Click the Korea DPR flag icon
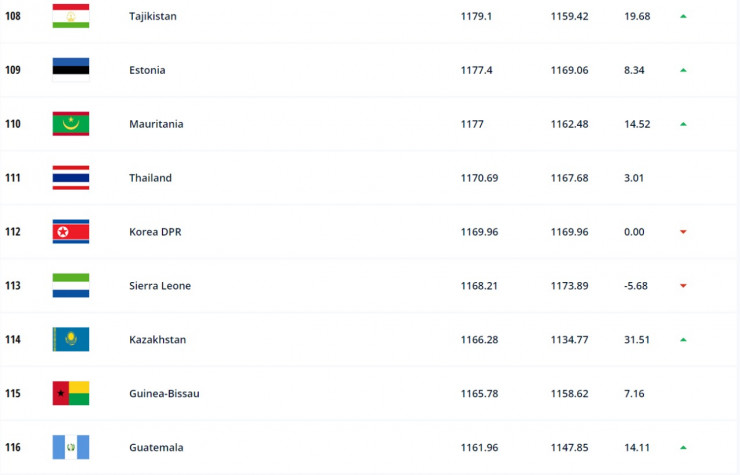This screenshot has width=740, height=475. pyautogui.click(x=71, y=232)
